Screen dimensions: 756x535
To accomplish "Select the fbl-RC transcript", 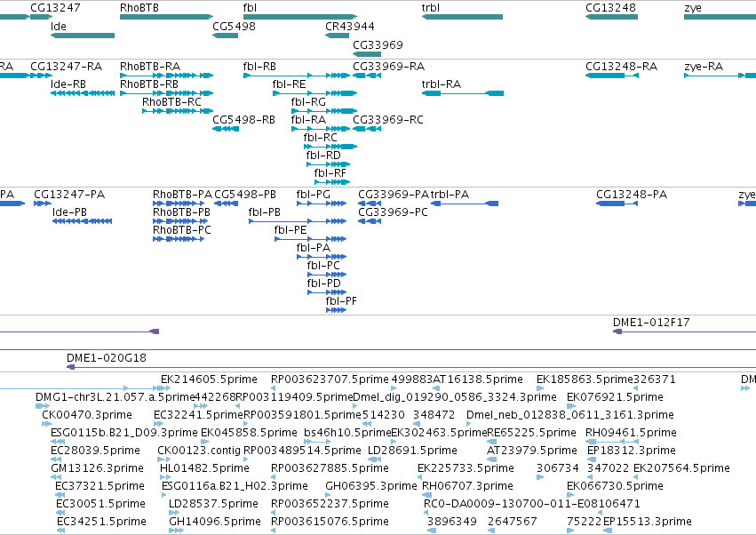I will coord(330,147).
